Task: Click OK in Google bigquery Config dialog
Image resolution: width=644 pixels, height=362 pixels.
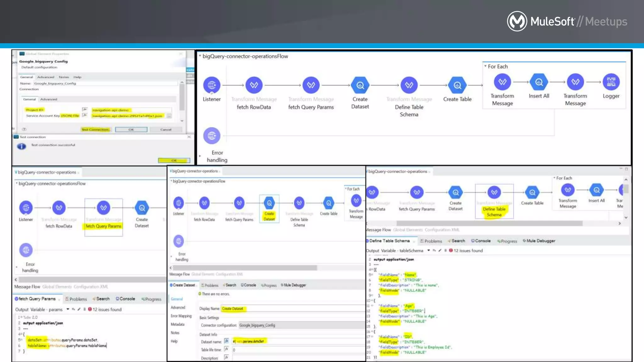Action: tap(131, 129)
